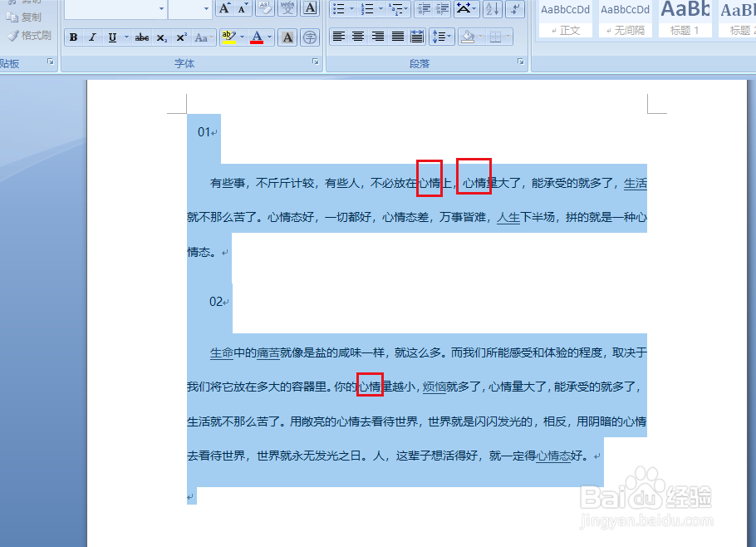Toggle justify paragraph alignment
The height and width of the screenshot is (547, 756).
pos(398,36)
